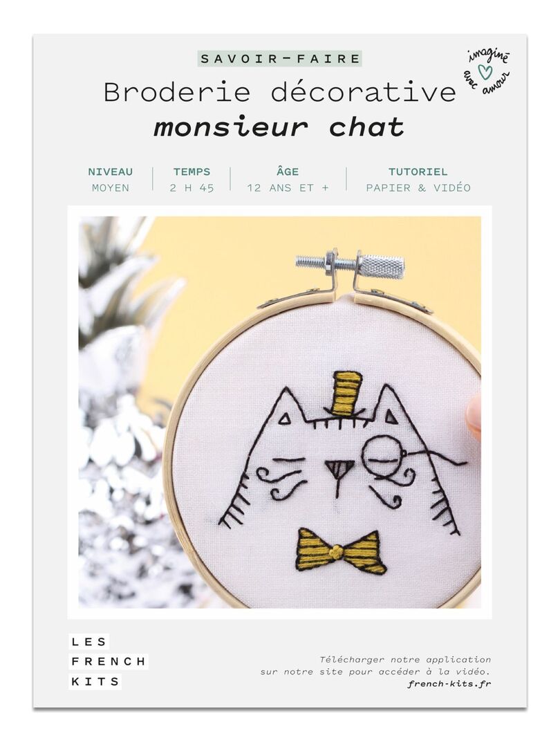This screenshot has width=560, height=747.
Task: Click the green heart icon
Action: [485, 72]
